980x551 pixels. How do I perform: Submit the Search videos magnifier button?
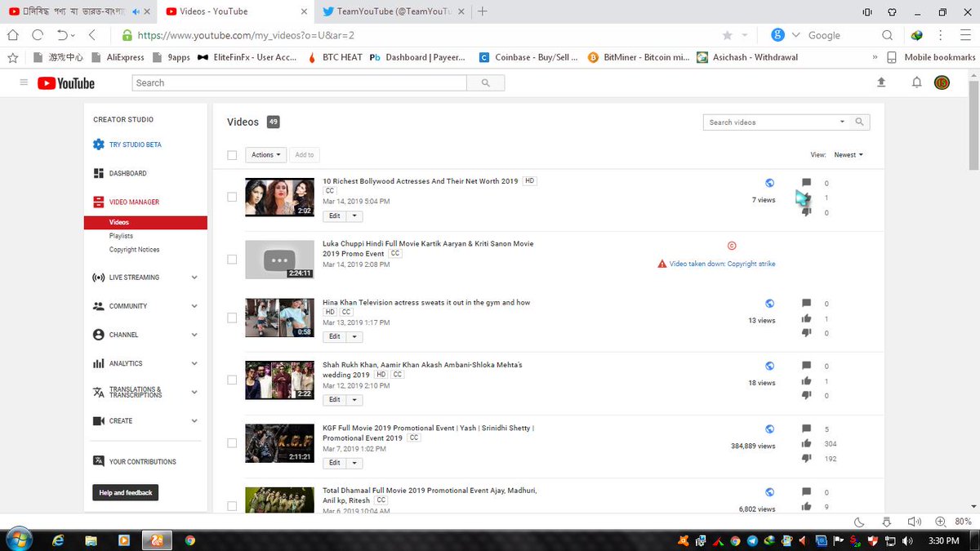(x=859, y=122)
